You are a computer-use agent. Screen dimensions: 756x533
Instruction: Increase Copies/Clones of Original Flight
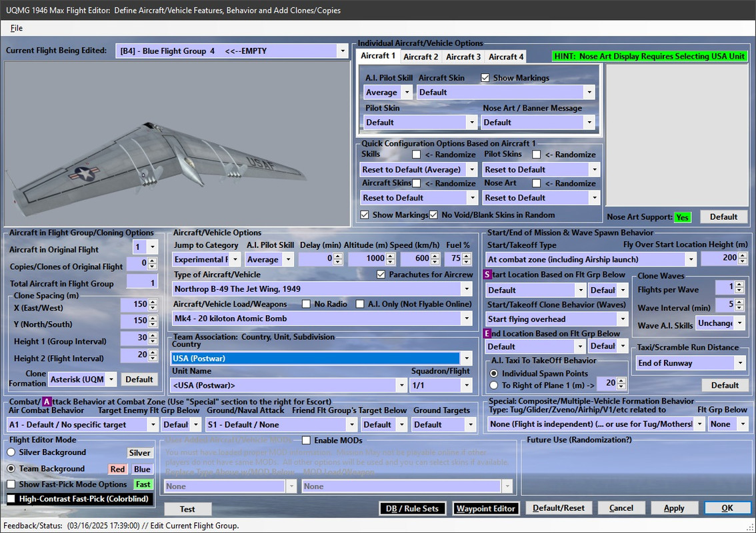click(x=153, y=261)
